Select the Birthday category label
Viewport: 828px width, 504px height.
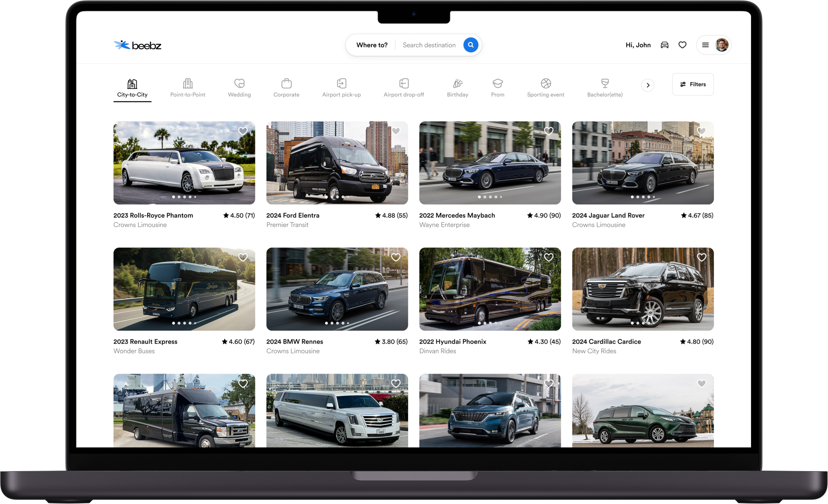point(458,95)
